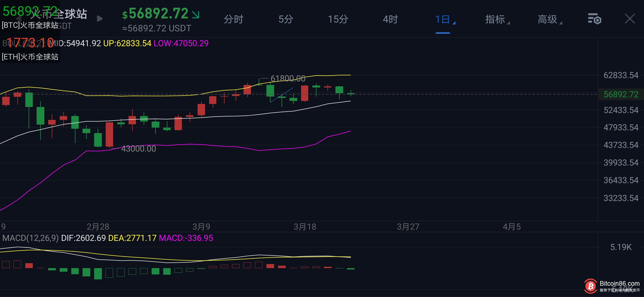Click the 61800.00 high price marker
The image size is (644, 297).
point(288,78)
